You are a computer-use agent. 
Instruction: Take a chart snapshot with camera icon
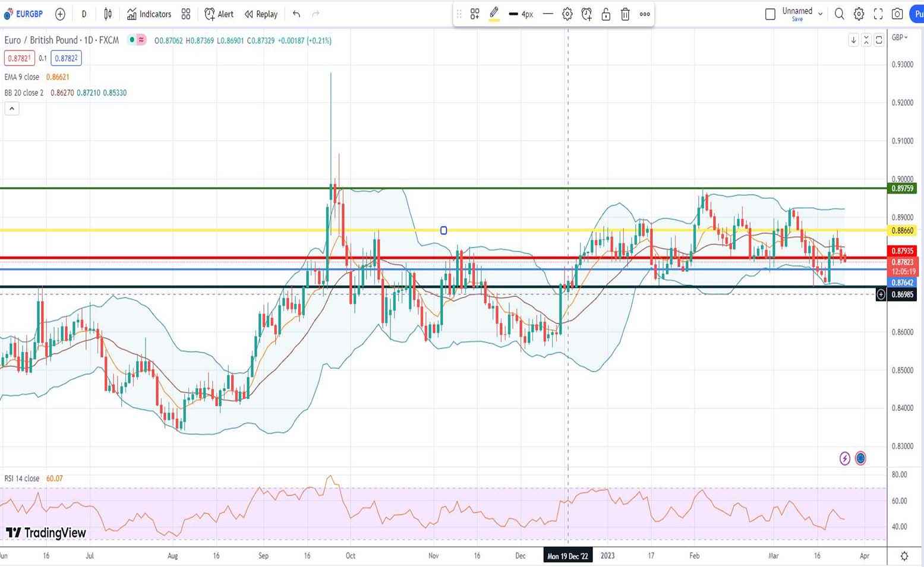(897, 14)
